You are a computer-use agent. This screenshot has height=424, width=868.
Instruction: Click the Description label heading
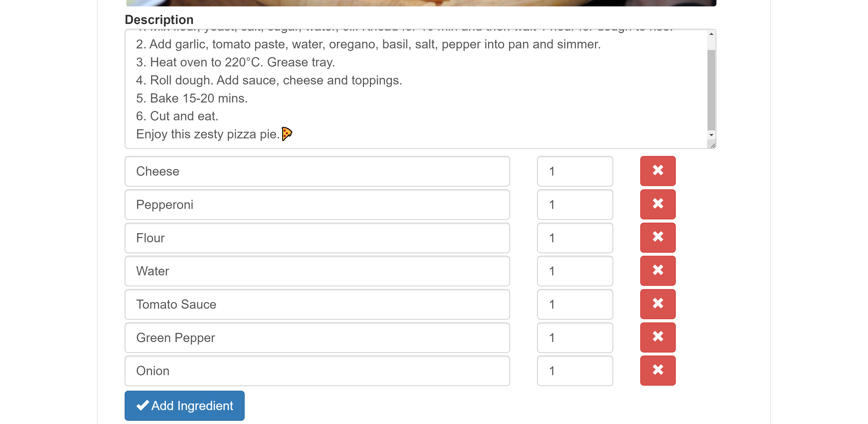[159, 19]
